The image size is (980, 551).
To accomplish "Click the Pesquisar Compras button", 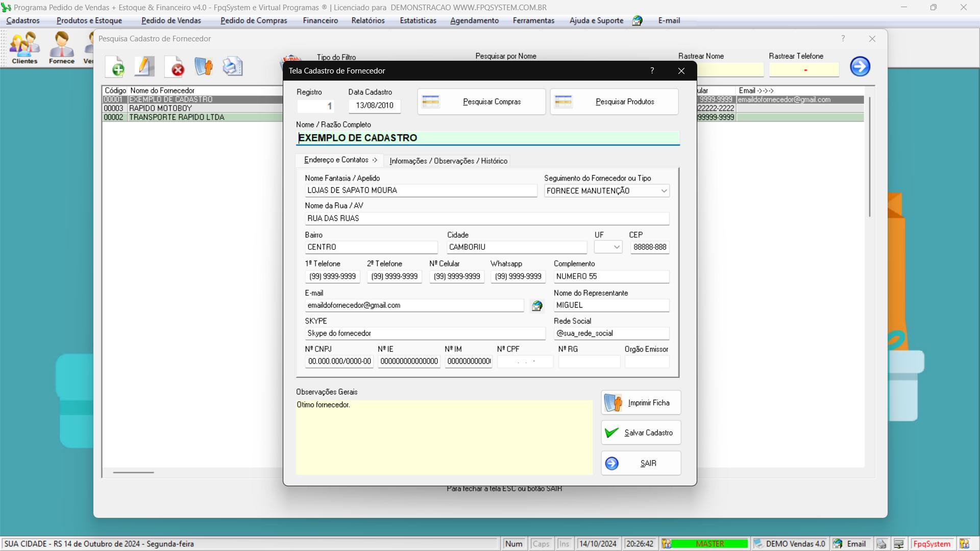I will tap(481, 102).
